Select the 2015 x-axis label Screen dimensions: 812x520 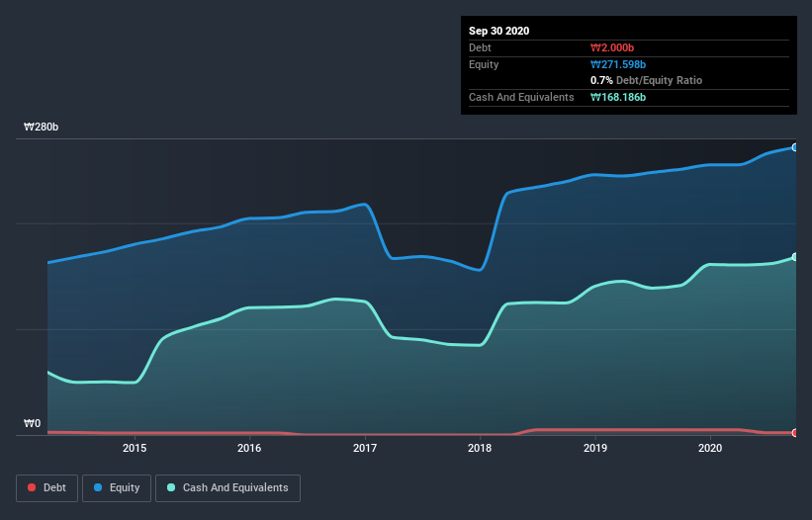coord(135,448)
